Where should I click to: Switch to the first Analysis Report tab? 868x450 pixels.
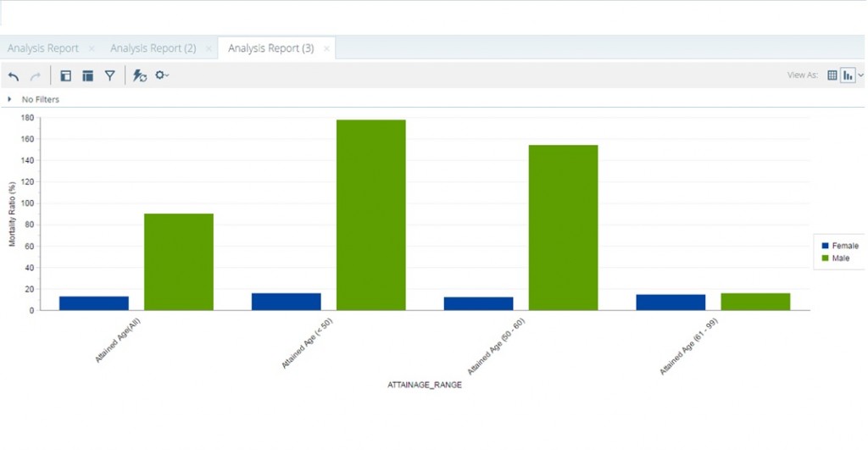[43, 48]
